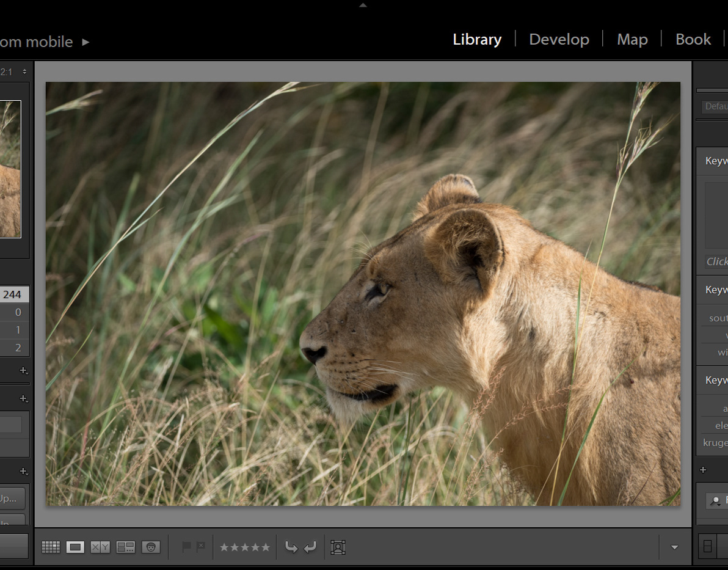This screenshot has height=570, width=728.
Task: Open People view face icon
Action: pos(151,547)
